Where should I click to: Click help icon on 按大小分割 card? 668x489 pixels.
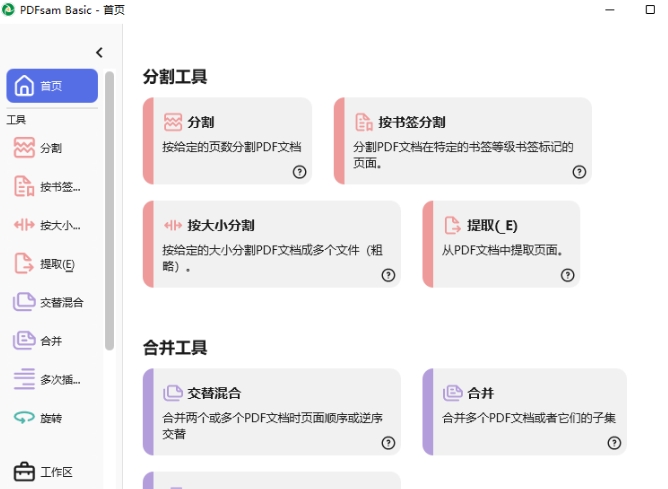(x=388, y=275)
